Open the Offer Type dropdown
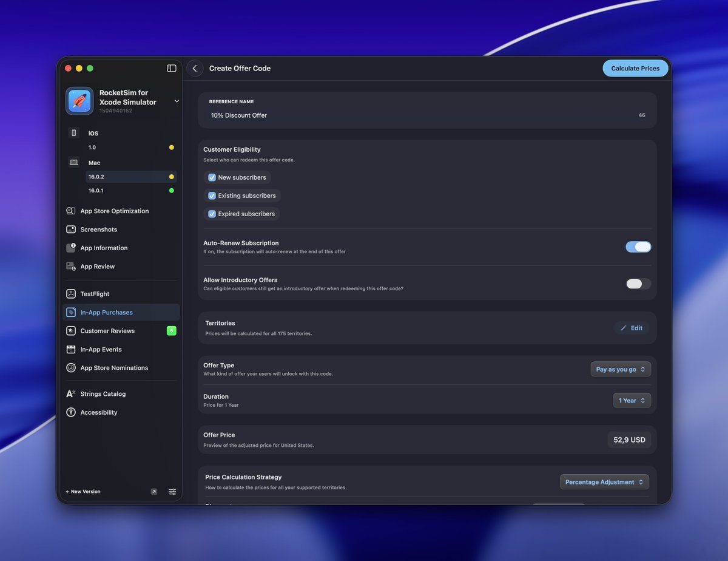Image resolution: width=728 pixels, height=561 pixels. (621, 369)
